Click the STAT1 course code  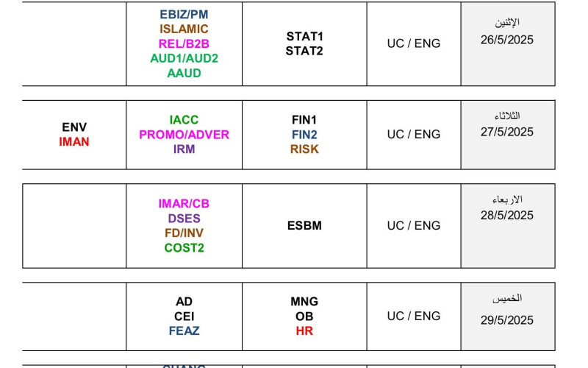[304, 36]
